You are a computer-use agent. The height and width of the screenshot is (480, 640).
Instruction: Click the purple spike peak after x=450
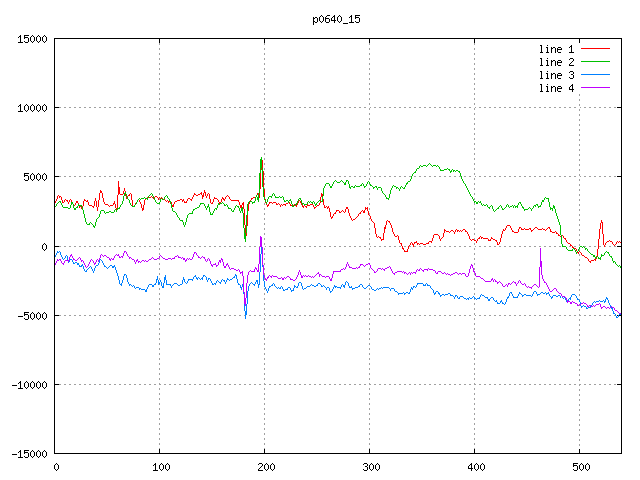(540, 248)
